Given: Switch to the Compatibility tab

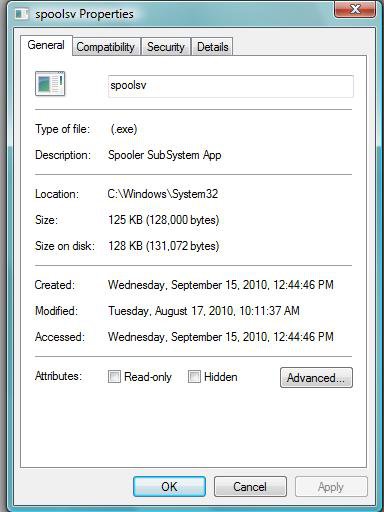Looking at the screenshot, I should [106, 47].
